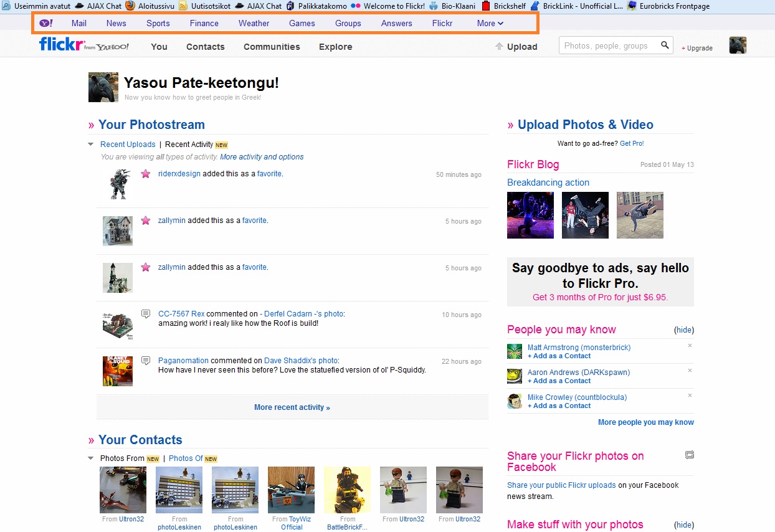Open BattleBrickF... contact photo thumbnail
Screen dimensions: 775x532
coord(347,490)
